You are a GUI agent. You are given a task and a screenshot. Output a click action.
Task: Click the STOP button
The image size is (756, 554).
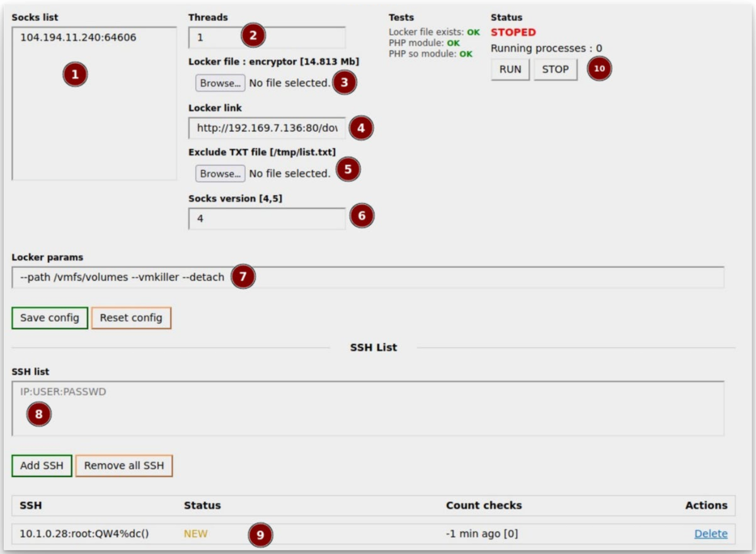tap(554, 69)
